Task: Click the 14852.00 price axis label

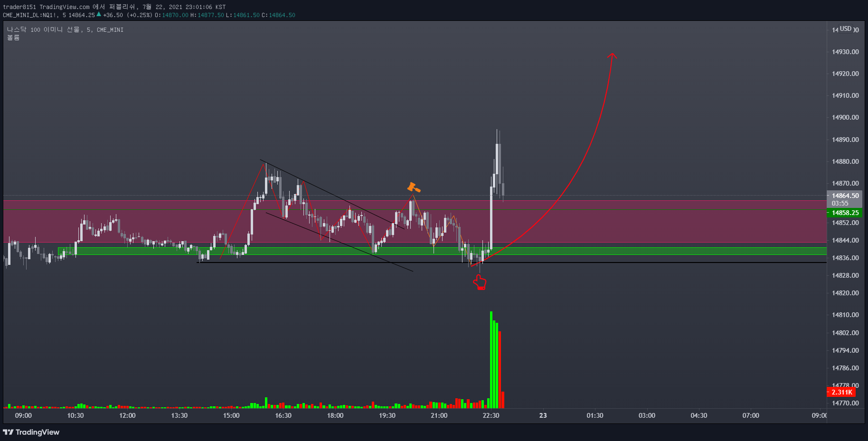Action: [845, 223]
